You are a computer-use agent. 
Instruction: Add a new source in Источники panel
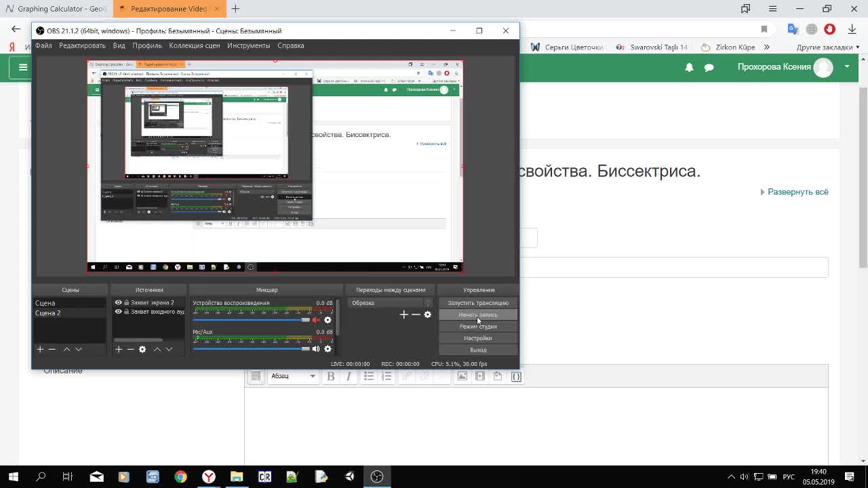119,349
